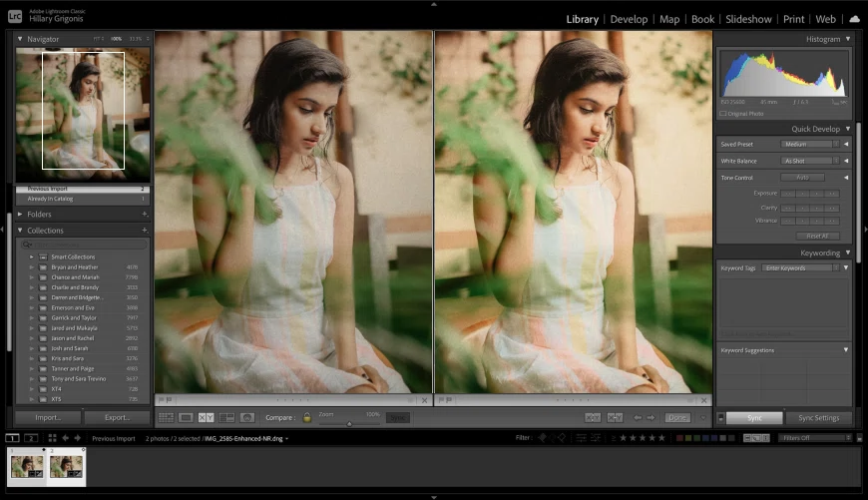Open the Filters Off preset dropdown
The height and width of the screenshot is (500, 868).
(814, 438)
